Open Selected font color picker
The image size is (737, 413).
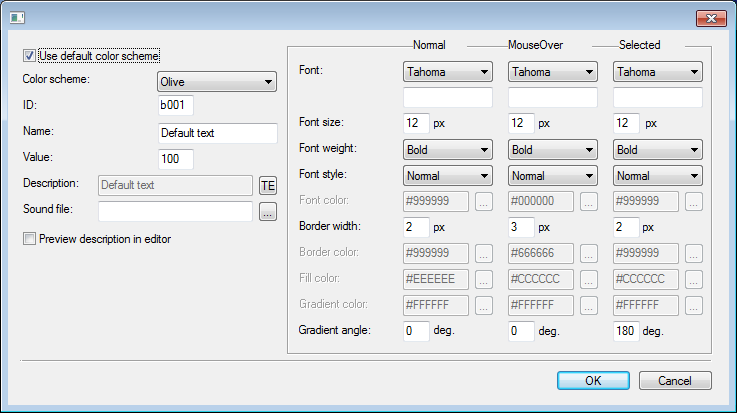point(694,201)
